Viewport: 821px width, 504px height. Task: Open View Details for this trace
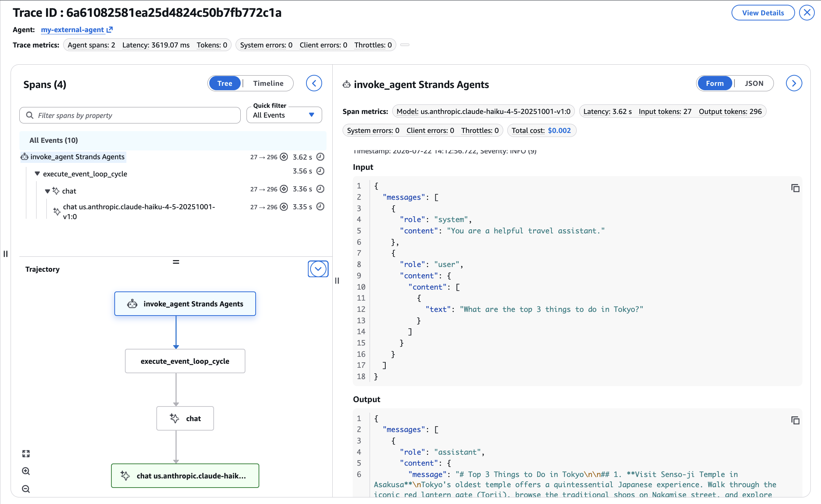click(763, 13)
